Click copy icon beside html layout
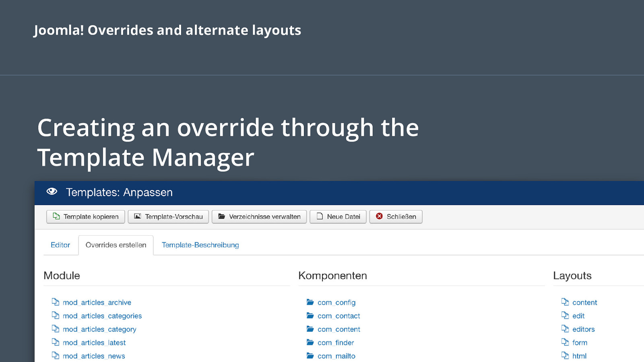The height and width of the screenshot is (362, 644). click(x=565, y=355)
